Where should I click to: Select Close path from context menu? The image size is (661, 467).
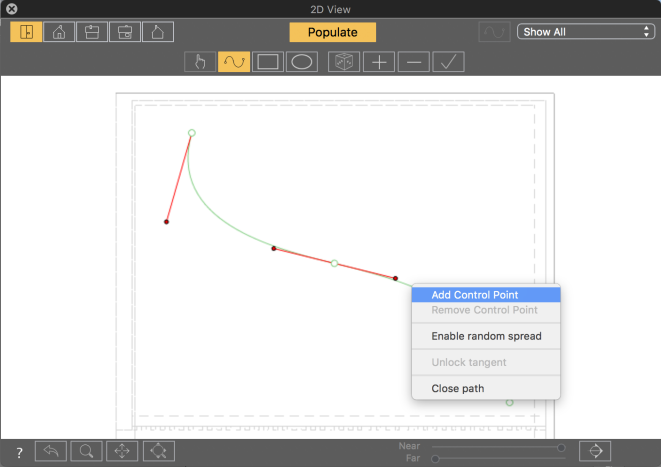pos(486,389)
